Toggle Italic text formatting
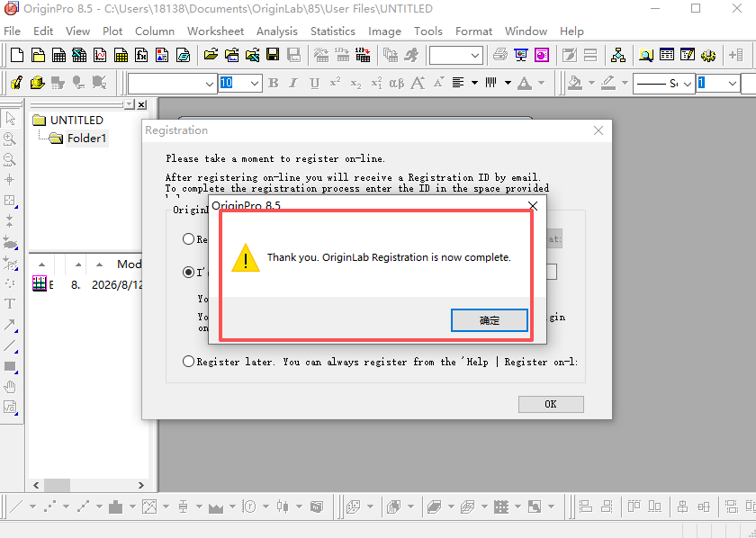 click(x=293, y=83)
